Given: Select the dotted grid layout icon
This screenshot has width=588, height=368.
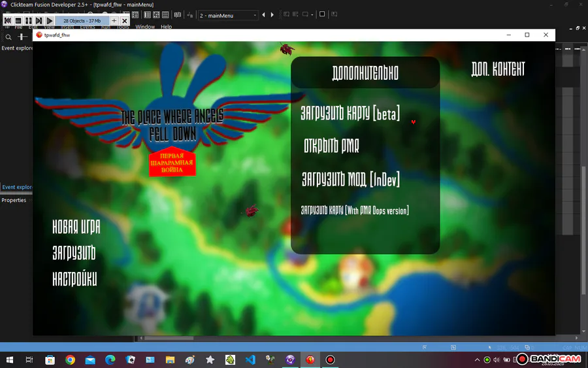Looking at the screenshot, I should (156, 14).
